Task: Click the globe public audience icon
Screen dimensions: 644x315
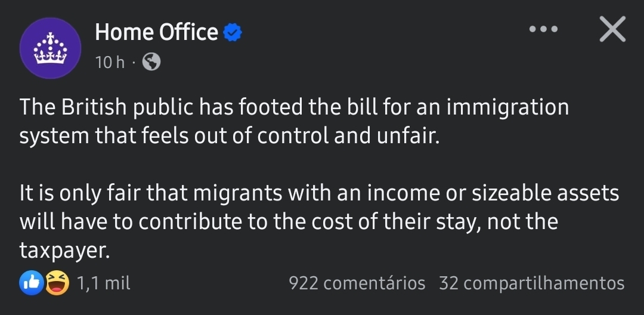Action: tap(152, 61)
